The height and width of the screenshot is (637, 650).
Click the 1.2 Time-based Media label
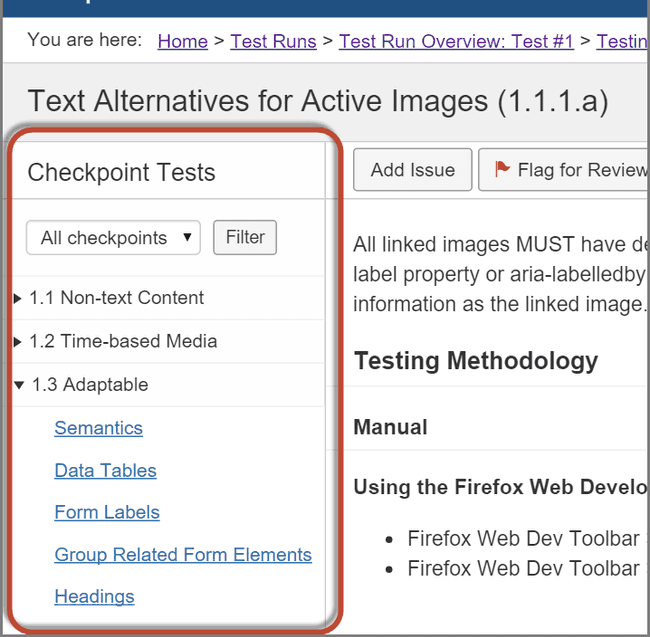tap(123, 341)
